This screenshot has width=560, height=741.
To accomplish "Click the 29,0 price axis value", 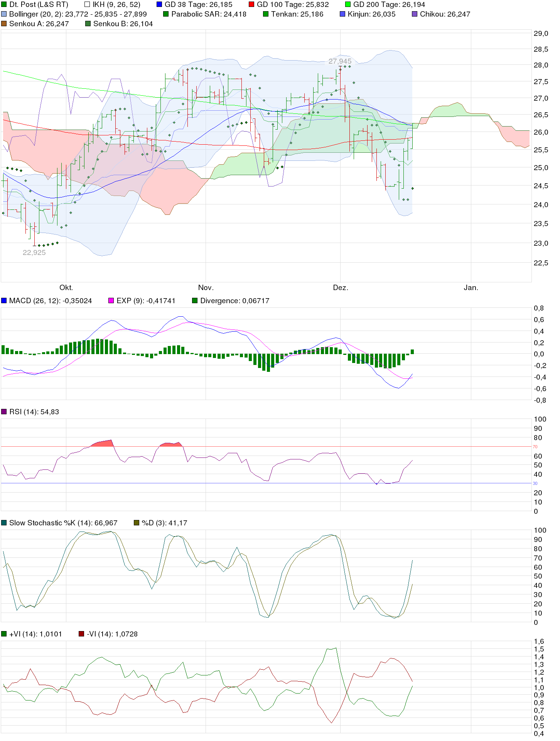I will coord(541,34).
